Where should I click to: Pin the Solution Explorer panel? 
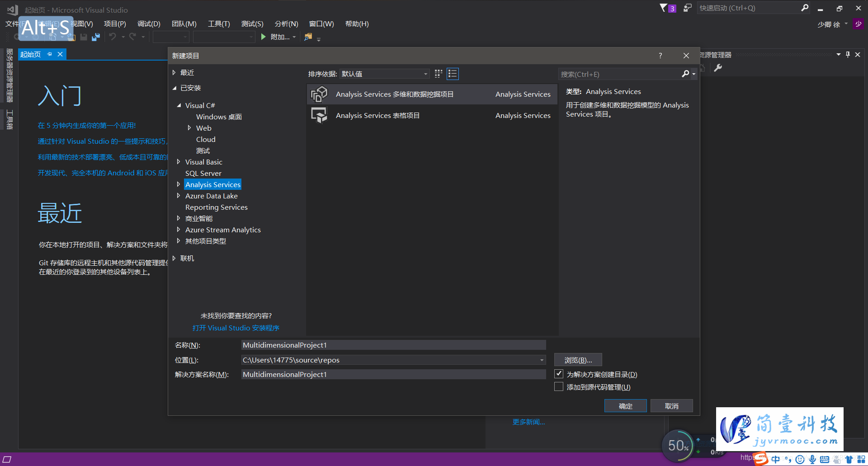point(848,55)
